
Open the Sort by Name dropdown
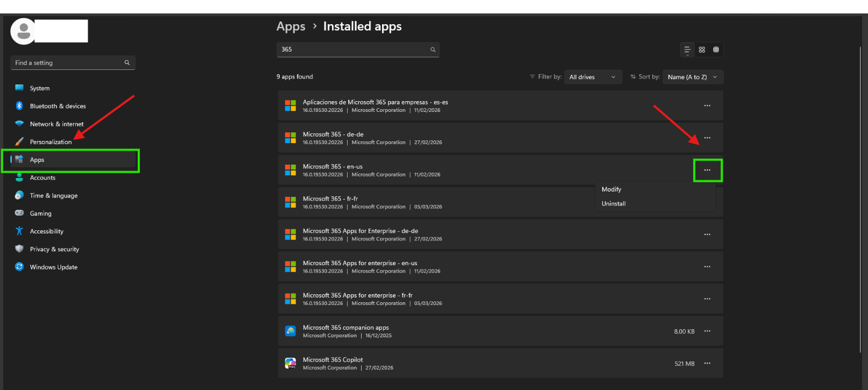693,77
